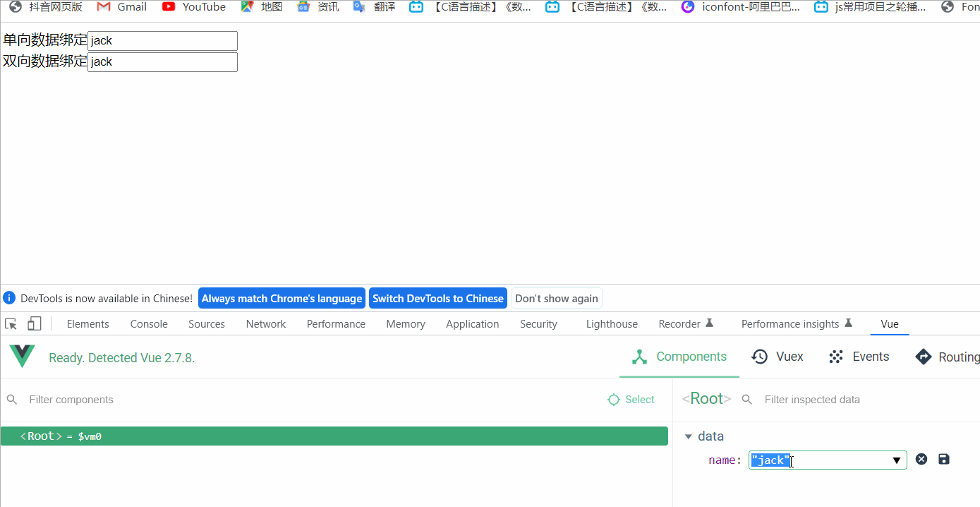Click the 'Ready. Detected Vue 2.7.8.' text

point(122,358)
